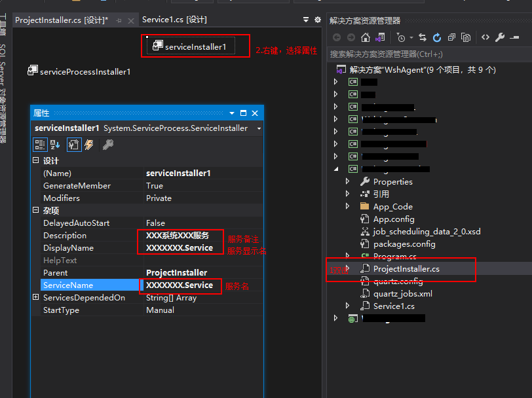Click Sync with Active Document arrows icon
Image resolution: width=532 pixels, height=398 pixels.
[x=423, y=37]
